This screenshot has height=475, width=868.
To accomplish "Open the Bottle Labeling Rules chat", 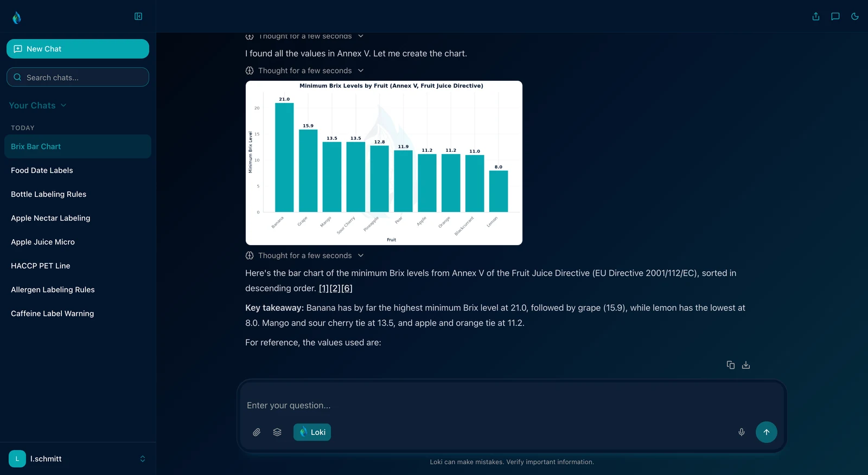I will (x=78, y=194).
